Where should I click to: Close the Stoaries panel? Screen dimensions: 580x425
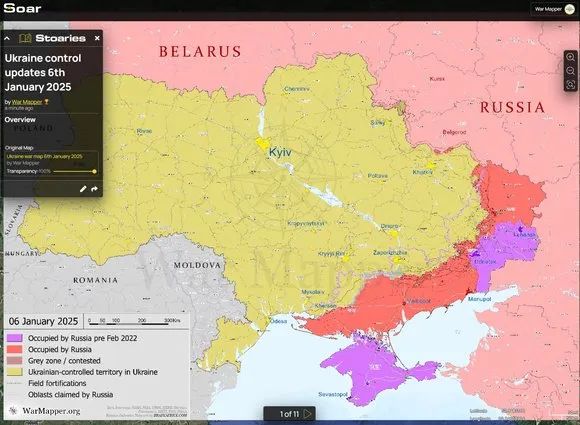(x=97, y=38)
